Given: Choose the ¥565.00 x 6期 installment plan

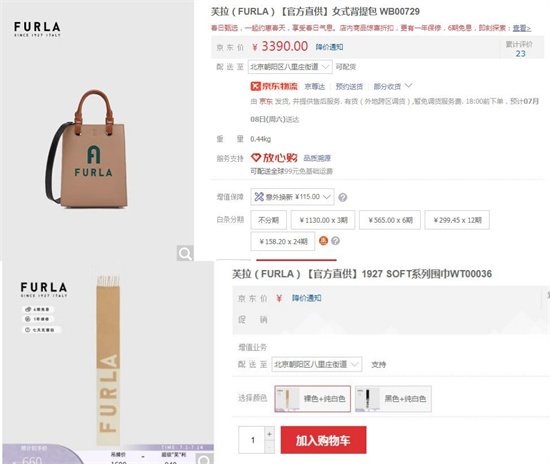Looking at the screenshot, I should click(x=390, y=220).
